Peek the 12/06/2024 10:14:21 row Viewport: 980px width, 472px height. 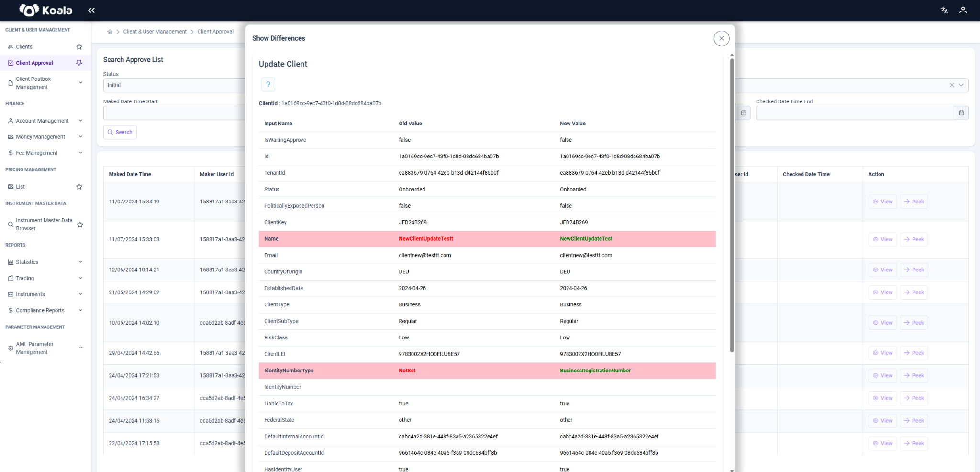pyautogui.click(x=913, y=270)
